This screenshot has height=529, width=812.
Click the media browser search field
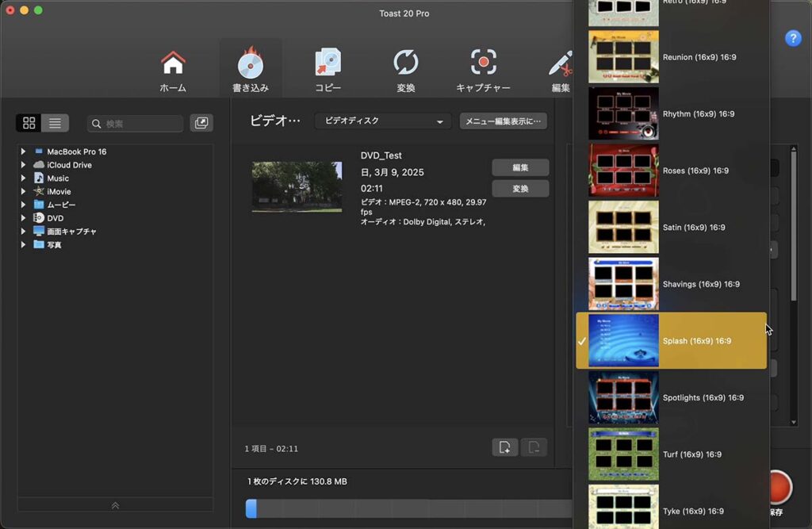coord(135,123)
